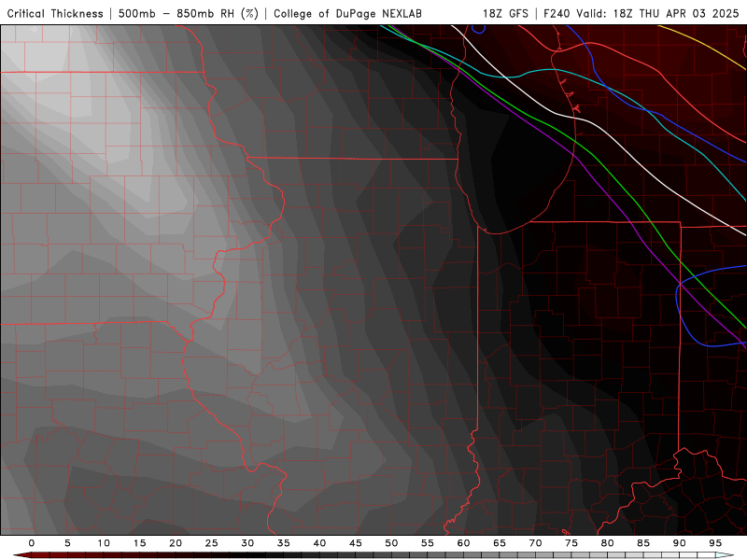Click the '65' value on the color scale
The width and height of the screenshot is (747, 560).
(x=500, y=543)
